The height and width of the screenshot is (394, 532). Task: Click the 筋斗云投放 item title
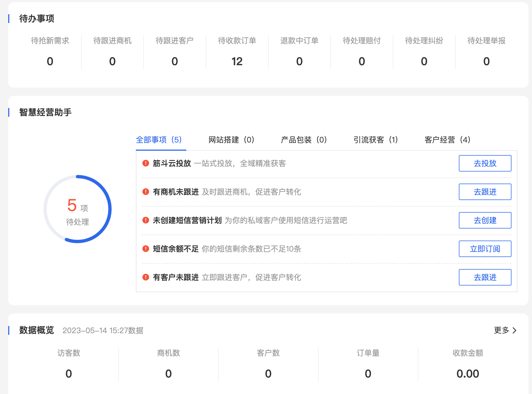(x=172, y=163)
